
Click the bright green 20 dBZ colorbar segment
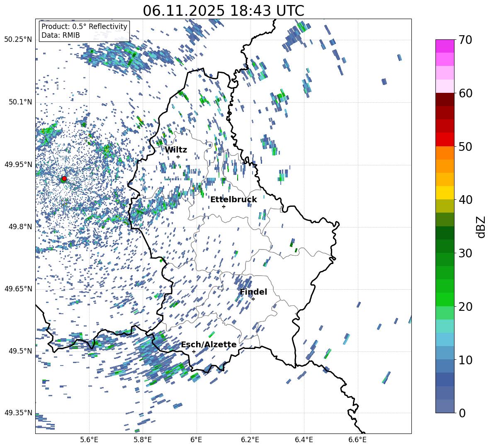445,299
